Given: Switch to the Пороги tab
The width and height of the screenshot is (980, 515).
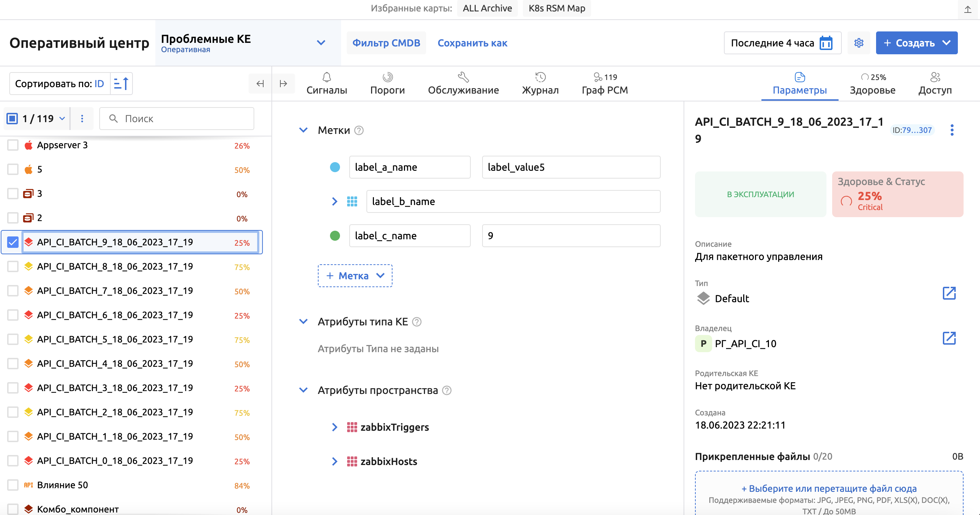Looking at the screenshot, I should tap(387, 84).
